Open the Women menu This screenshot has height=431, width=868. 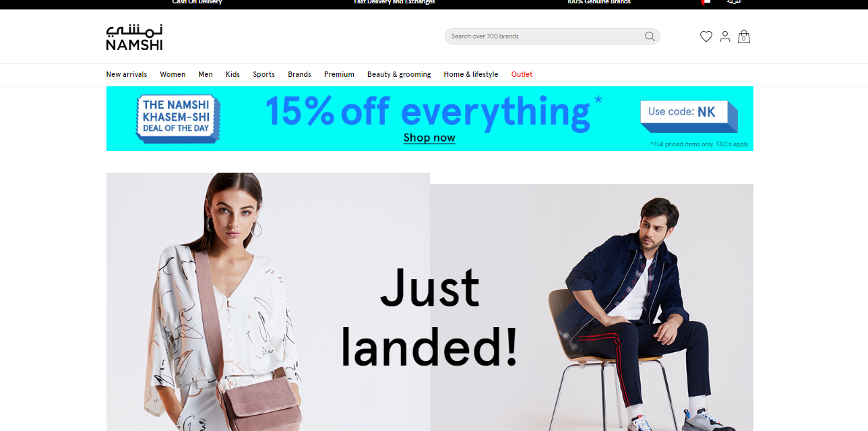coord(173,74)
